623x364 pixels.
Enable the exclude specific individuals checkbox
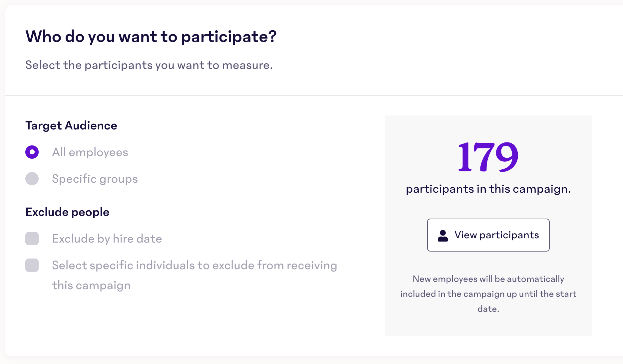[32, 265]
